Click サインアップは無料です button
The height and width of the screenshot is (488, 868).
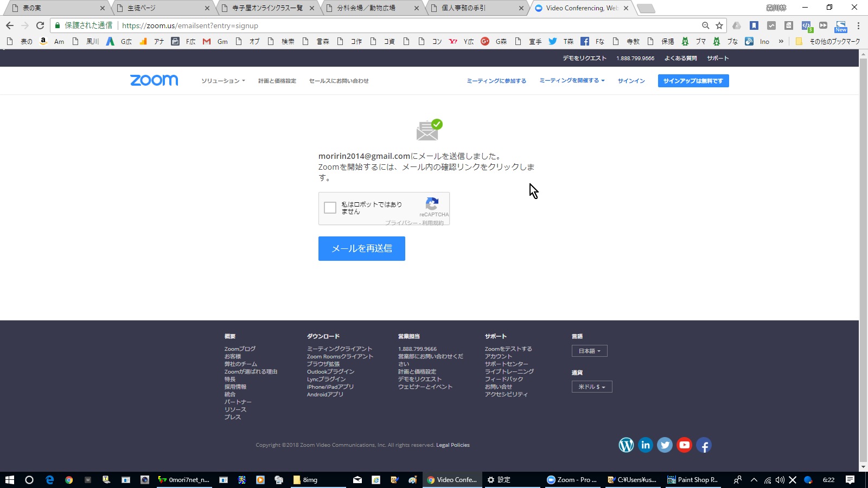click(693, 81)
